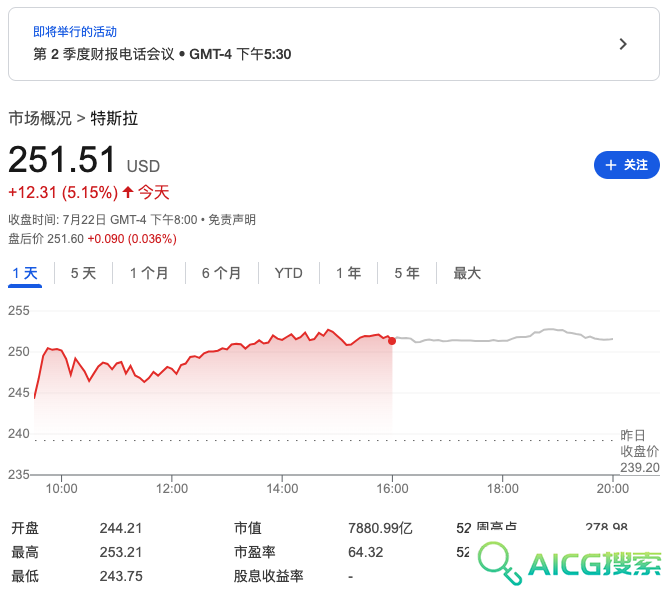Switch to the 1 个月 chart tab
The width and height of the screenshot is (669, 595).
[x=149, y=273]
